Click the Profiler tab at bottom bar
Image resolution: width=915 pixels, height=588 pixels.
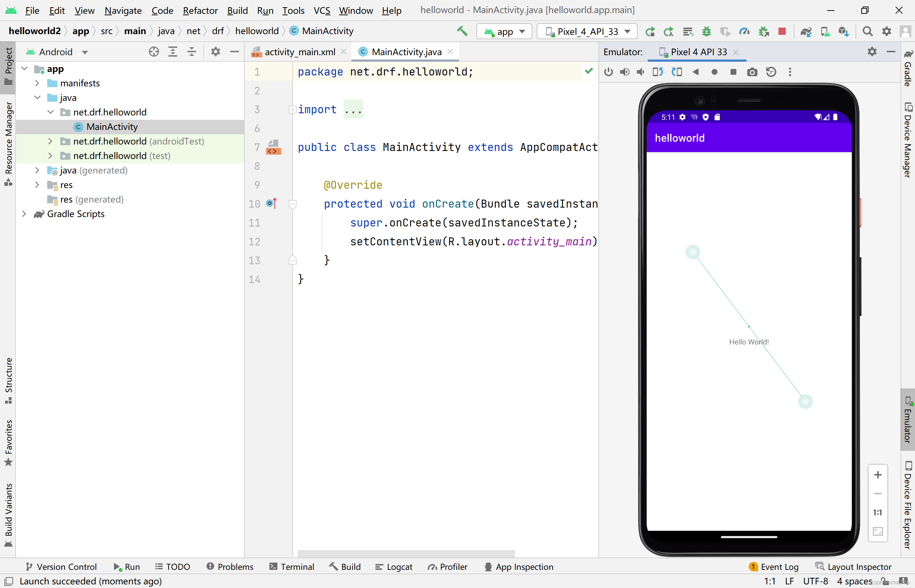pyautogui.click(x=447, y=567)
